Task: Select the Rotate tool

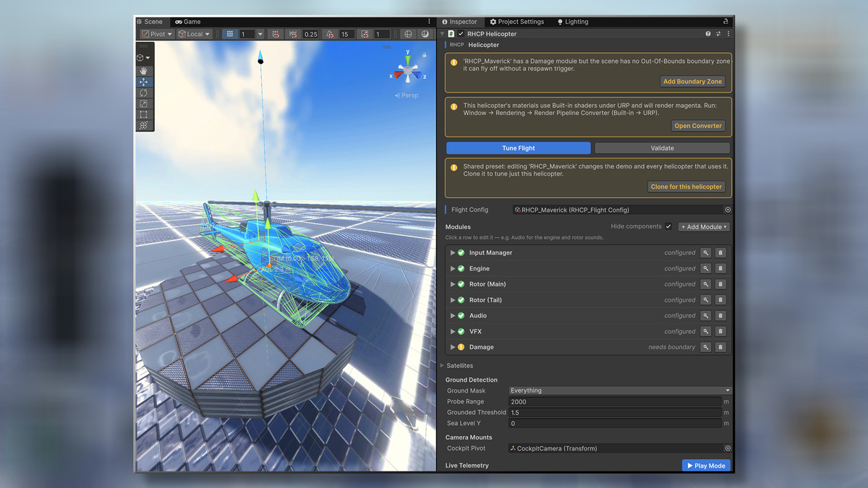Action: [x=144, y=93]
